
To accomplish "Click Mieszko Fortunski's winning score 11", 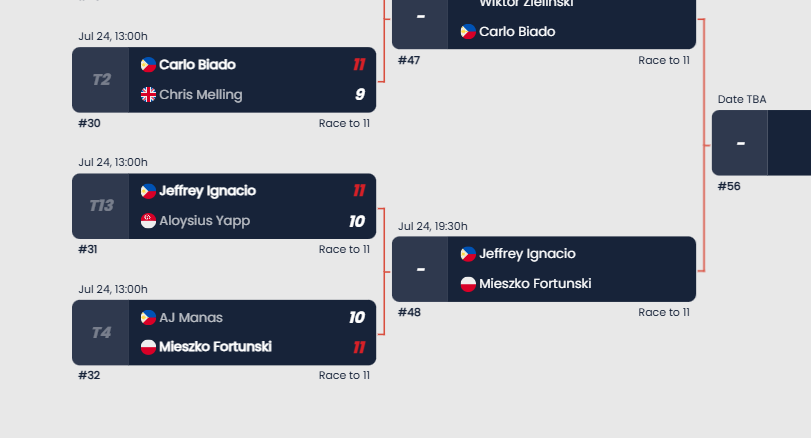I will click(x=359, y=348).
